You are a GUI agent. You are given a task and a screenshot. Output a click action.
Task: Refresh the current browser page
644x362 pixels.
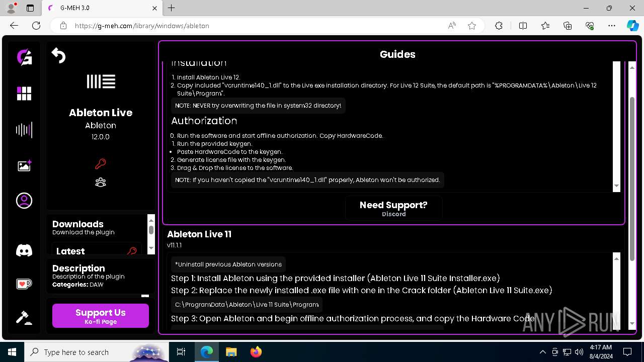click(36, 26)
